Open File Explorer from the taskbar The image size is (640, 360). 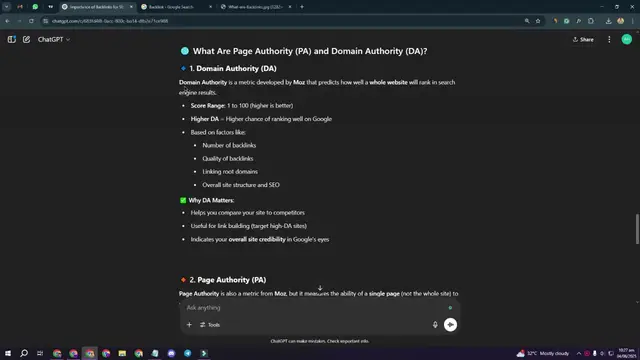[x=122, y=353]
